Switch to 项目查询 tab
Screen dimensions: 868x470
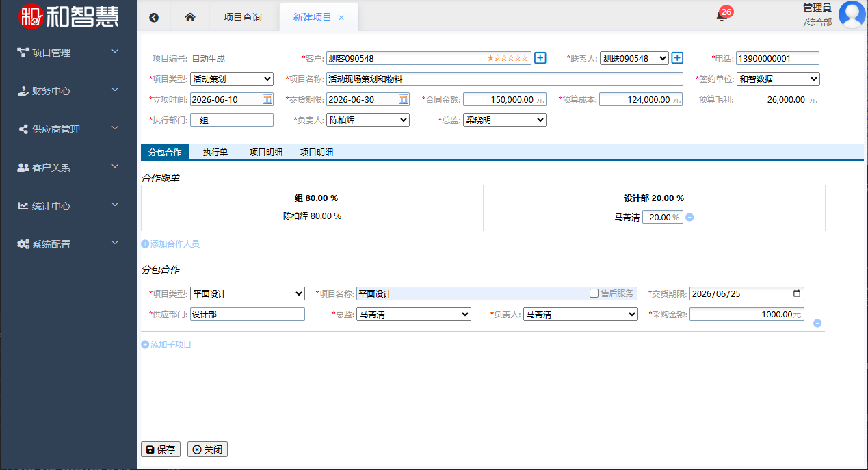[243, 17]
